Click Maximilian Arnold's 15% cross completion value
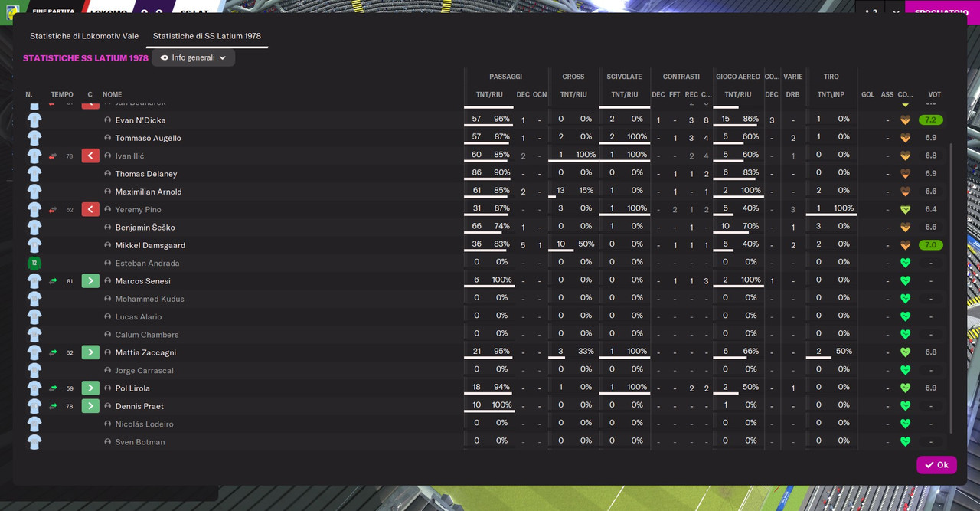 (586, 190)
